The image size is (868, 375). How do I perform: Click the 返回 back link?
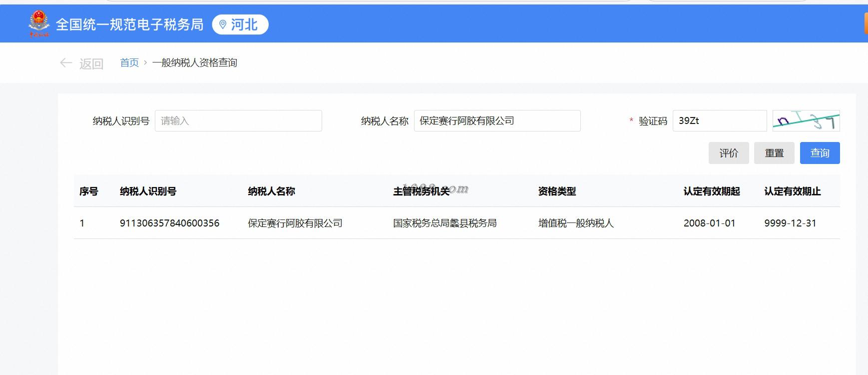91,63
